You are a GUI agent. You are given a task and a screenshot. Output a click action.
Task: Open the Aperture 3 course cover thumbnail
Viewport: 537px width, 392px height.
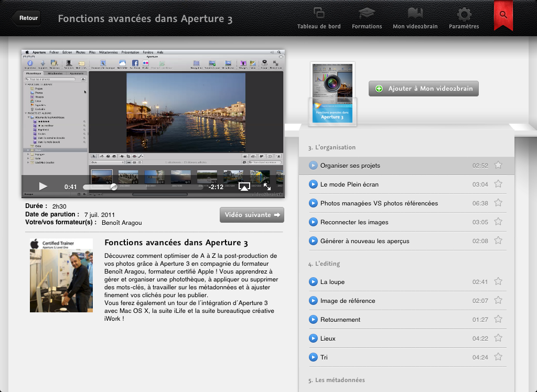(332, 93)
